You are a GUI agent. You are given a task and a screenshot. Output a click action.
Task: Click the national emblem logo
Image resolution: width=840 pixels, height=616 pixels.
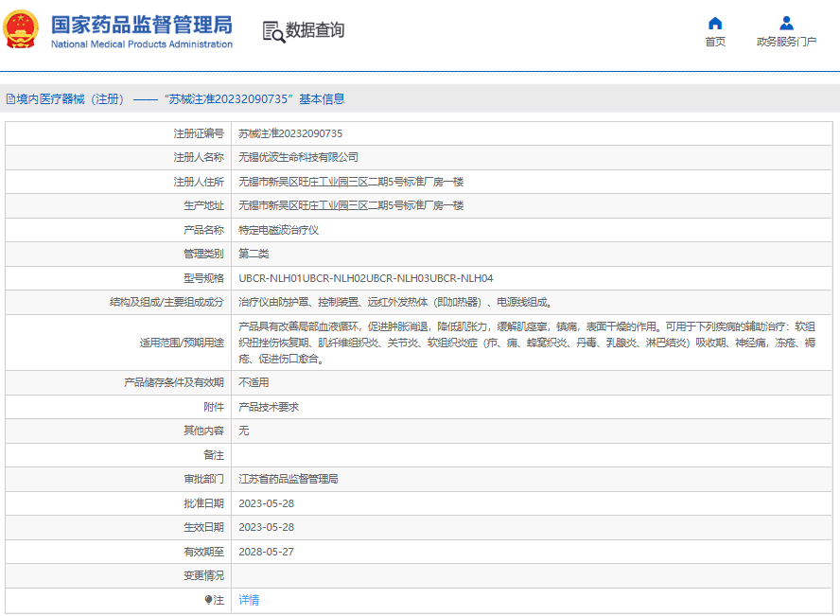(x=21, y=29)
